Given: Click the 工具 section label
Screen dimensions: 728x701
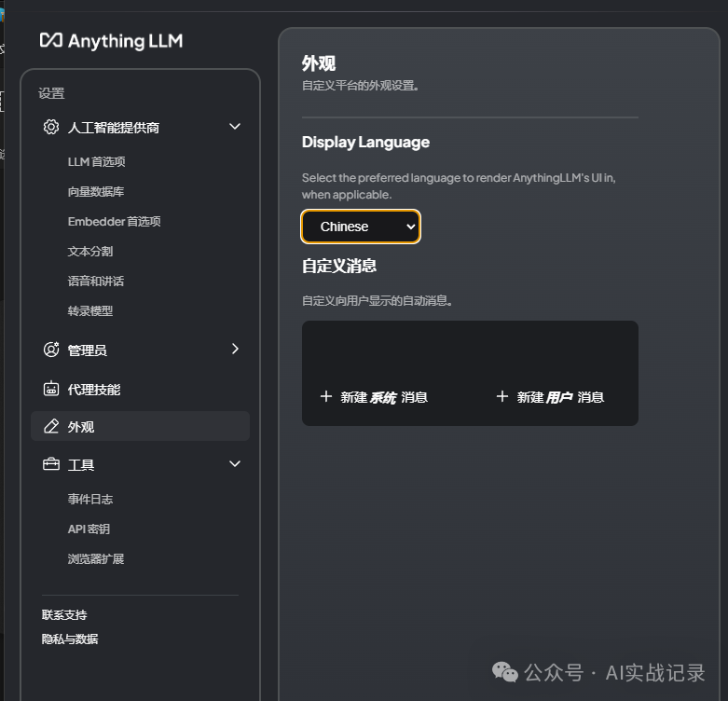Looking at the screenshot, I should 81,464.
